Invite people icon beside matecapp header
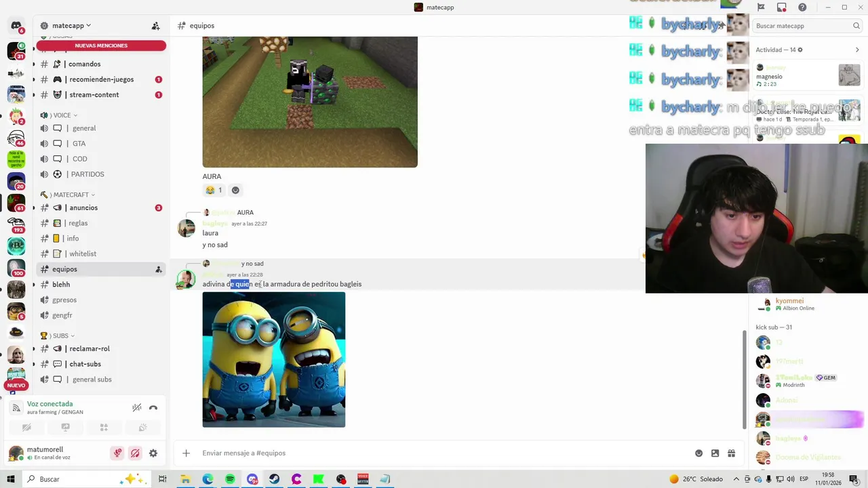The height and width of the screenshot is (488, 868). click(155, 26)
